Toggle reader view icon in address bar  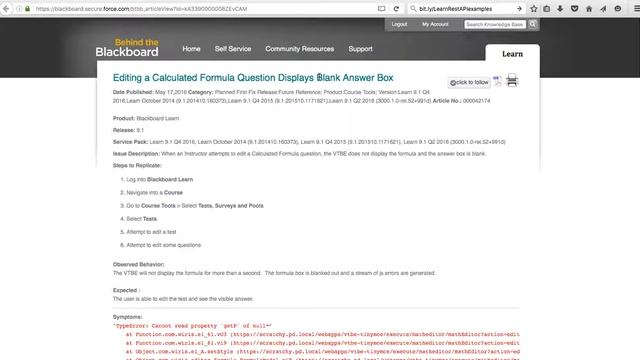[x=381, y=9]
